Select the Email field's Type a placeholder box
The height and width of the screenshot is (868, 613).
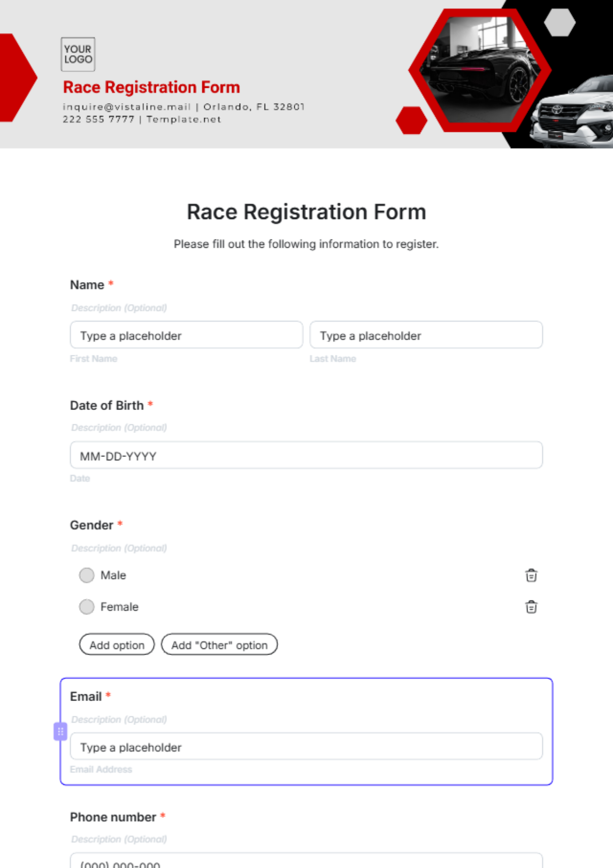(306, 746)
